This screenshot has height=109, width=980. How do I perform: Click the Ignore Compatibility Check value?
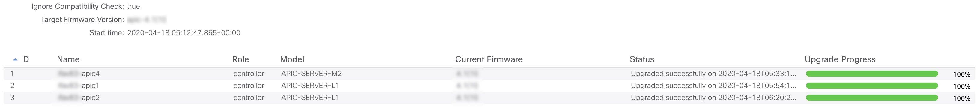133,7
